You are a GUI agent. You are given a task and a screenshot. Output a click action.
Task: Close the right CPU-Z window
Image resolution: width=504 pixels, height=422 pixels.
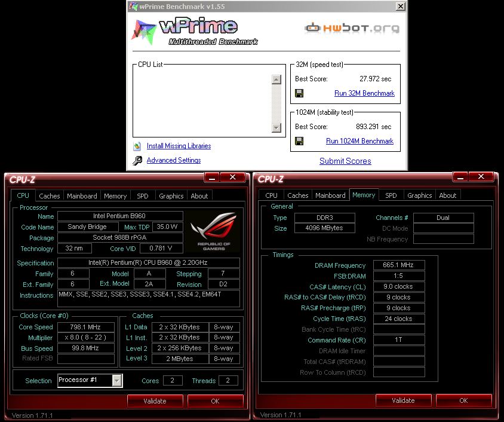pos(481,176)
